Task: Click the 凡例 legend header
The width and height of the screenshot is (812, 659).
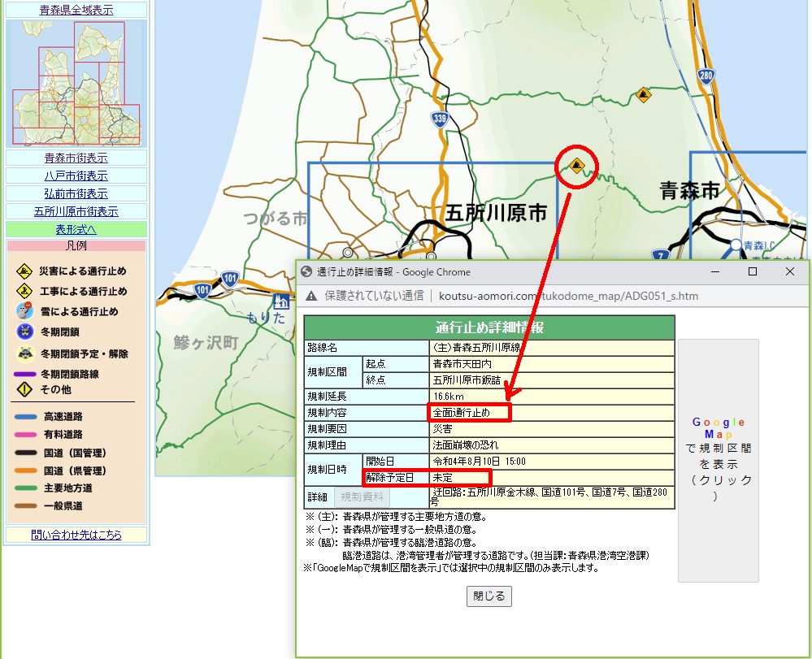Action: 76,245
